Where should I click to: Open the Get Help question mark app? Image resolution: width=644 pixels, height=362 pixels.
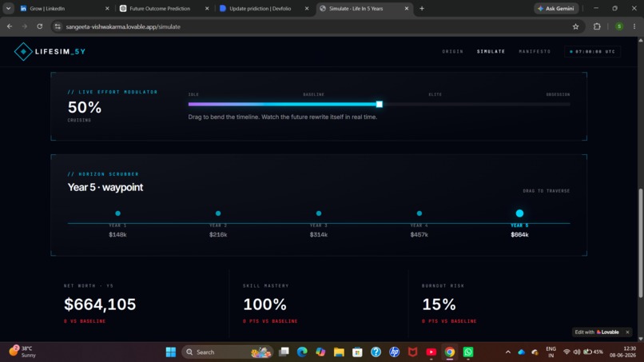click(376, 352)
